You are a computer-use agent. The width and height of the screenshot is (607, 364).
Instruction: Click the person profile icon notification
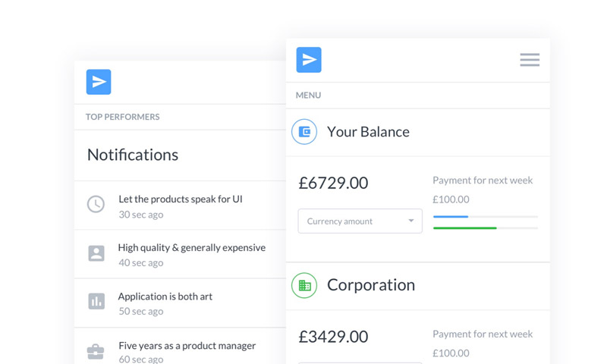(96, 253)
